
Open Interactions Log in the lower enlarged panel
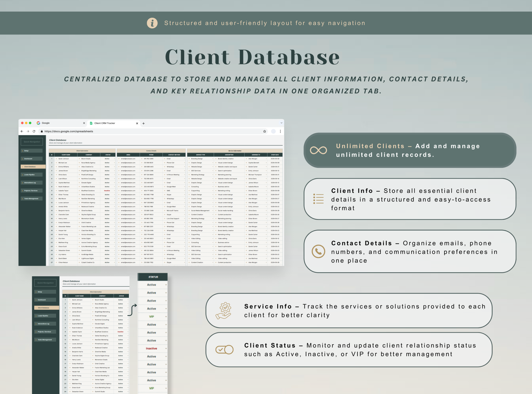click(46, 324)
